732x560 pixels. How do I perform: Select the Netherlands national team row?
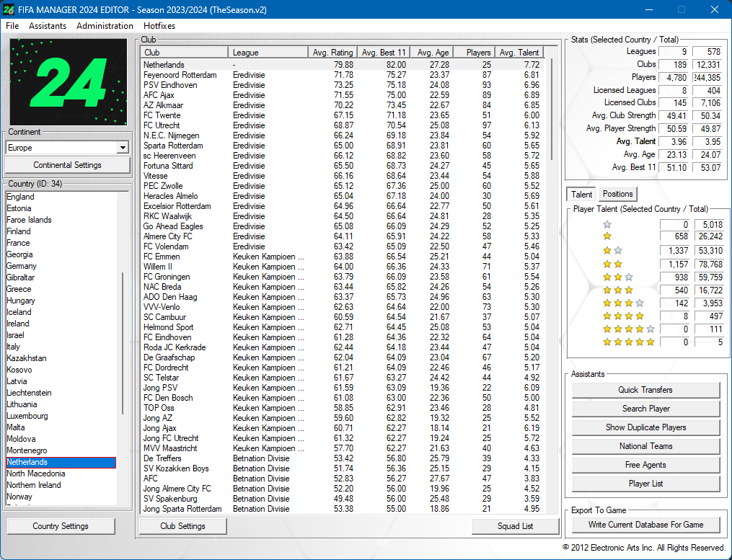[342, 65]
